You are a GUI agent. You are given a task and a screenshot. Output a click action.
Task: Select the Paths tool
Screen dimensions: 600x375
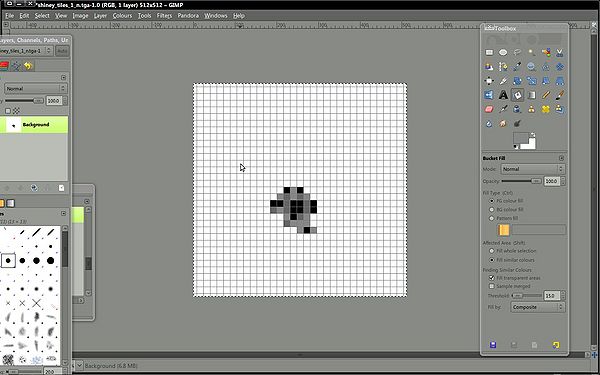click(x=503, y=67)
